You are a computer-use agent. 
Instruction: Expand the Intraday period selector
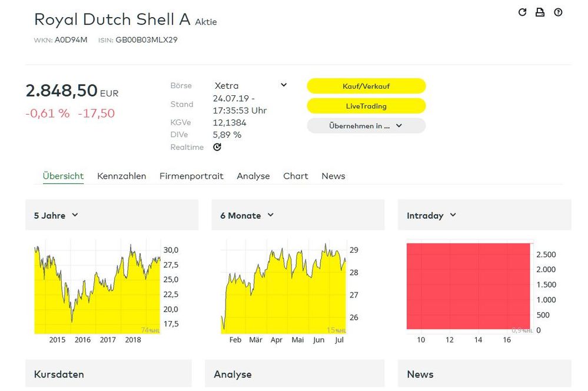coord(431,215)
